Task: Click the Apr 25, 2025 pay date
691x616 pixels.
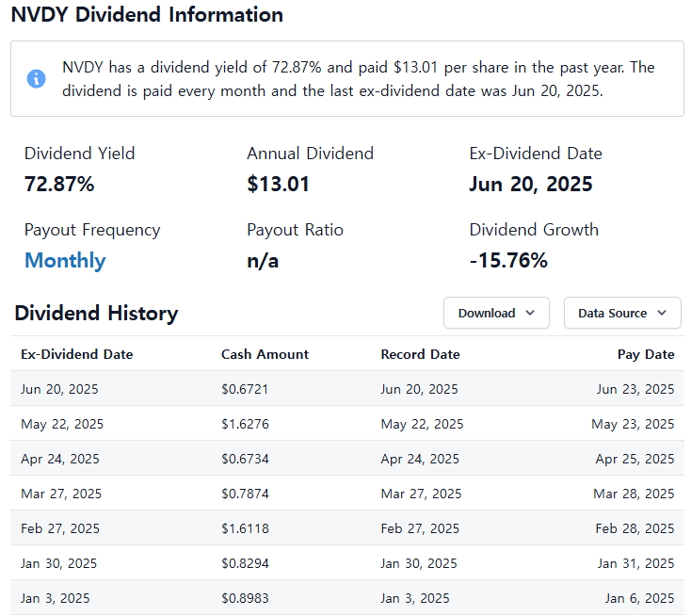Action: tap(635, 459)
